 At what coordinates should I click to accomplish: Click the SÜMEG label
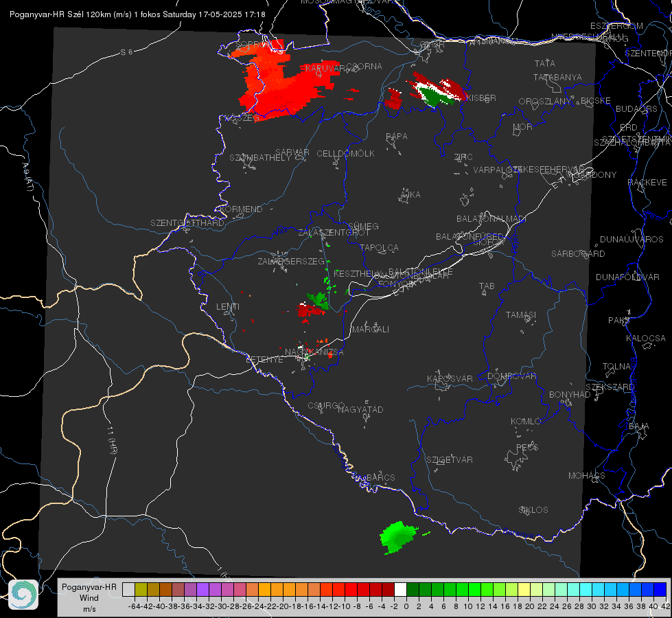(x=363, y=226)
